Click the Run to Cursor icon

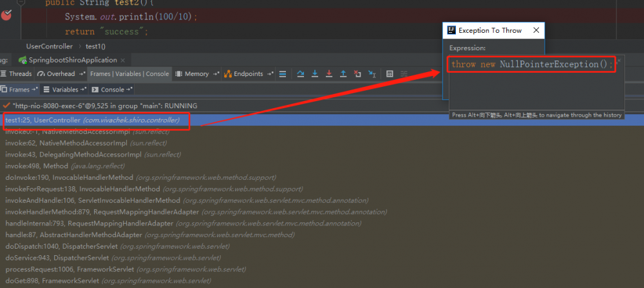pyautogui.click(x=372, y=74)
